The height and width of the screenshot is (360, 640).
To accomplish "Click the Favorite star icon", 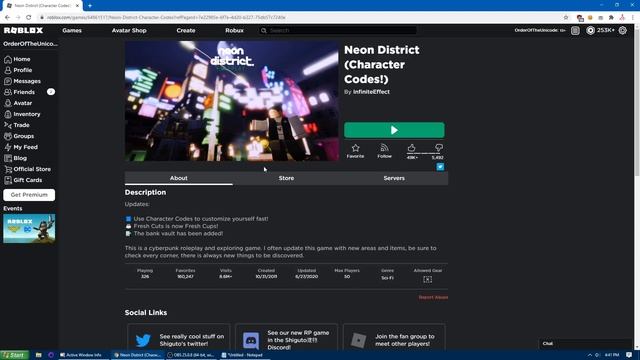I will [356, 148].
